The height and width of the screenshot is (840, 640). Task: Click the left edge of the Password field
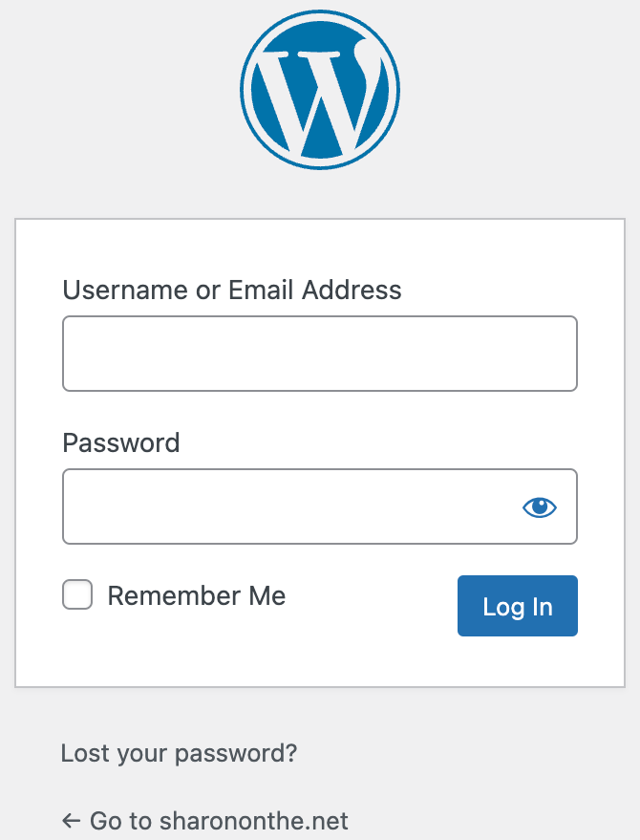76,506
